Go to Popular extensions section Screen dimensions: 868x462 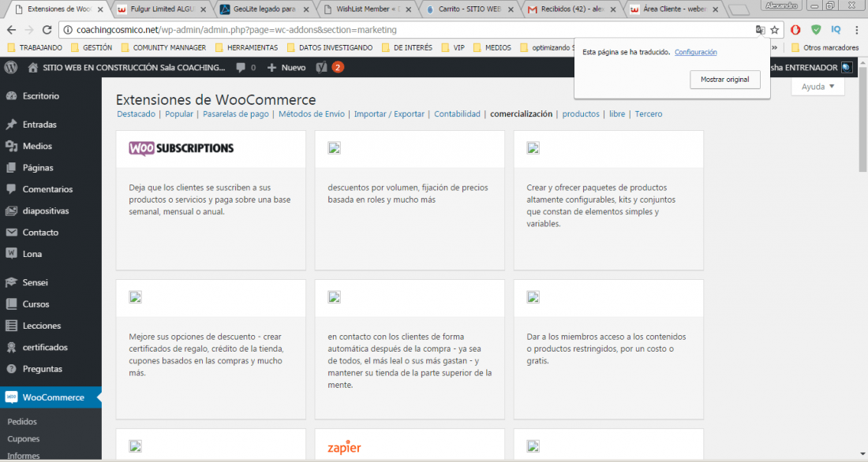click(179, 114)
